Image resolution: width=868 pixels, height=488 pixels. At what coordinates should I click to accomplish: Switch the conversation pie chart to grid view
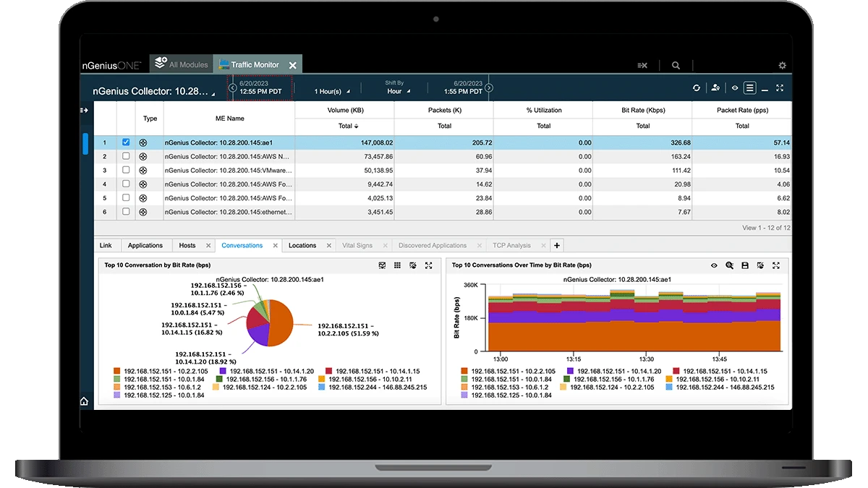[397, 265]
